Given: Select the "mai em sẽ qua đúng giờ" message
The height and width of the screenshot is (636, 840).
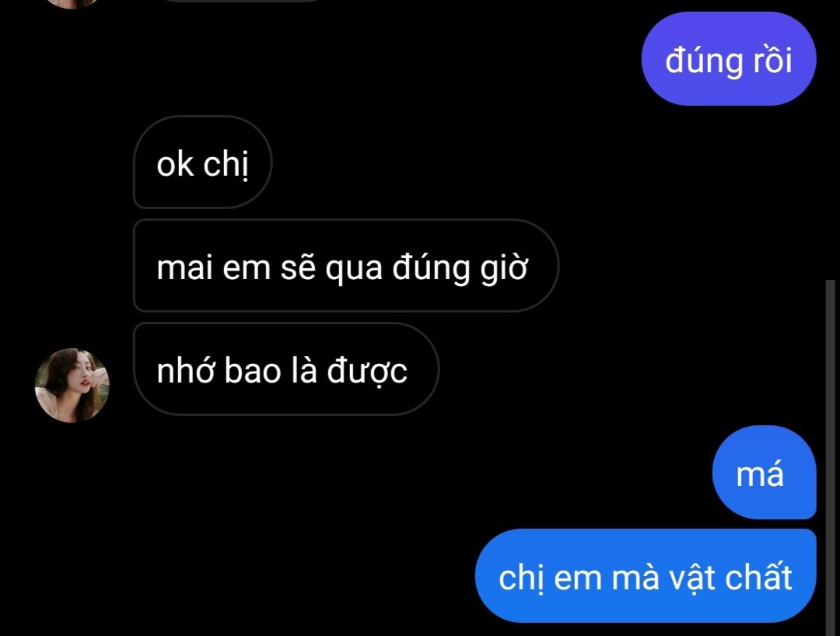Looking at the screenshot, I should (x=345, y=266).
